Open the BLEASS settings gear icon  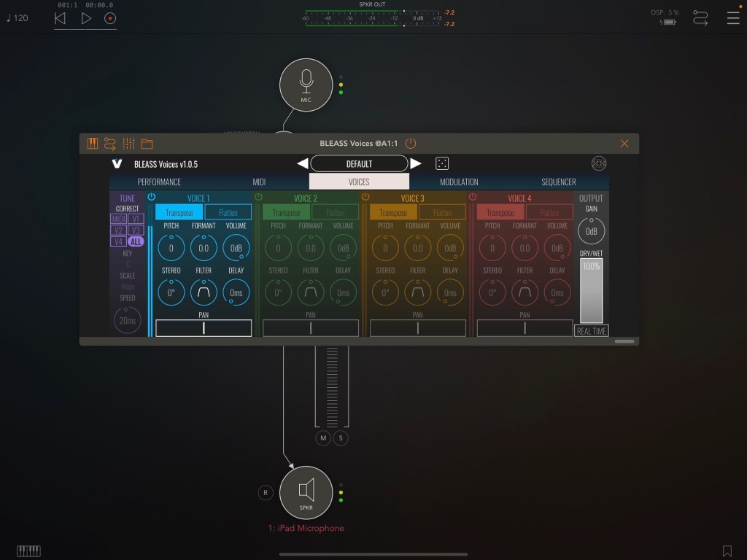(x=599, y=163)
